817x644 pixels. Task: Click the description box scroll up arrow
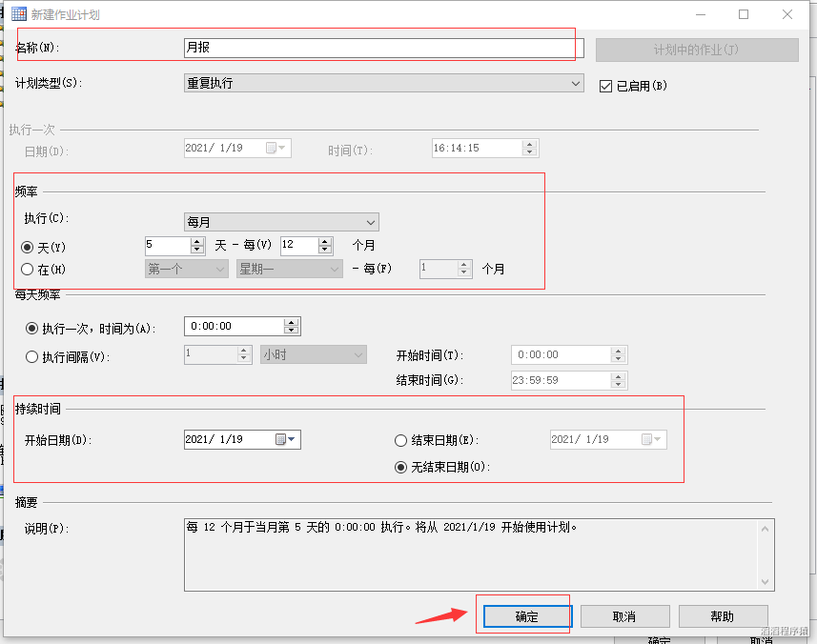[x=765, y=529]
